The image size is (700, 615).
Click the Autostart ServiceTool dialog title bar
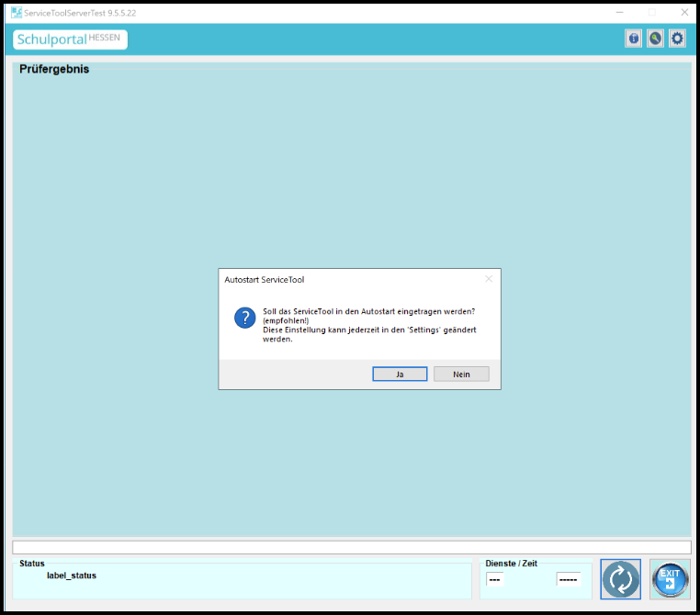pyautogui.click(x=349, y=279)
